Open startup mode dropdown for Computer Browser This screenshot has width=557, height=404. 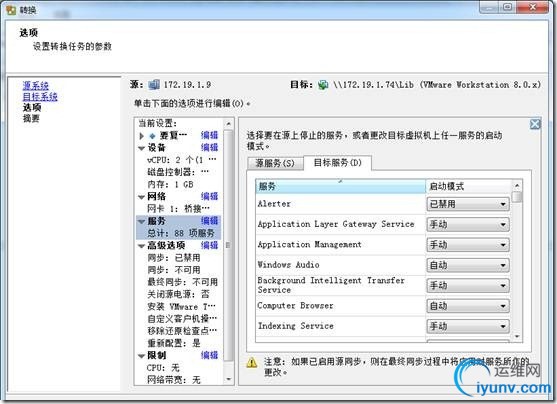[468, 306]
